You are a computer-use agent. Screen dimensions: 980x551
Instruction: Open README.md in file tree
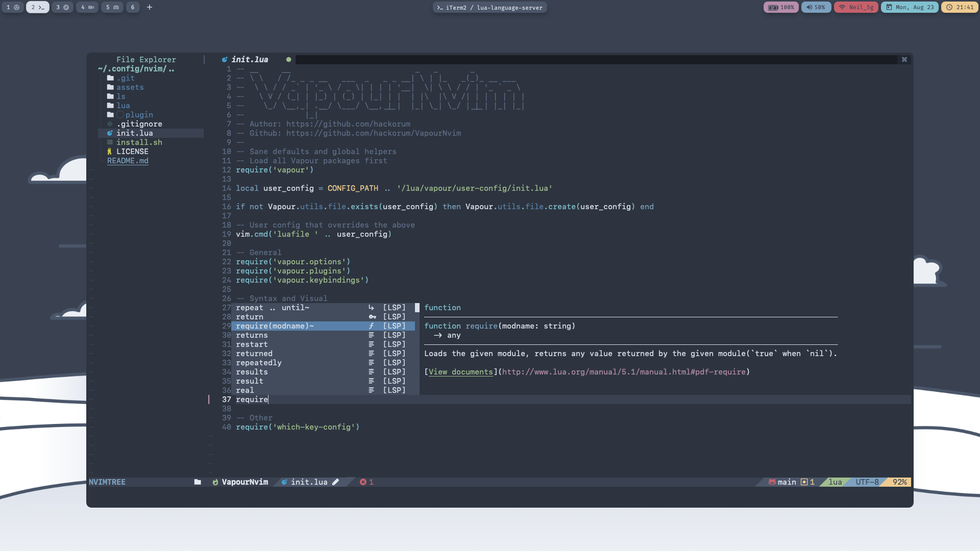128,161
